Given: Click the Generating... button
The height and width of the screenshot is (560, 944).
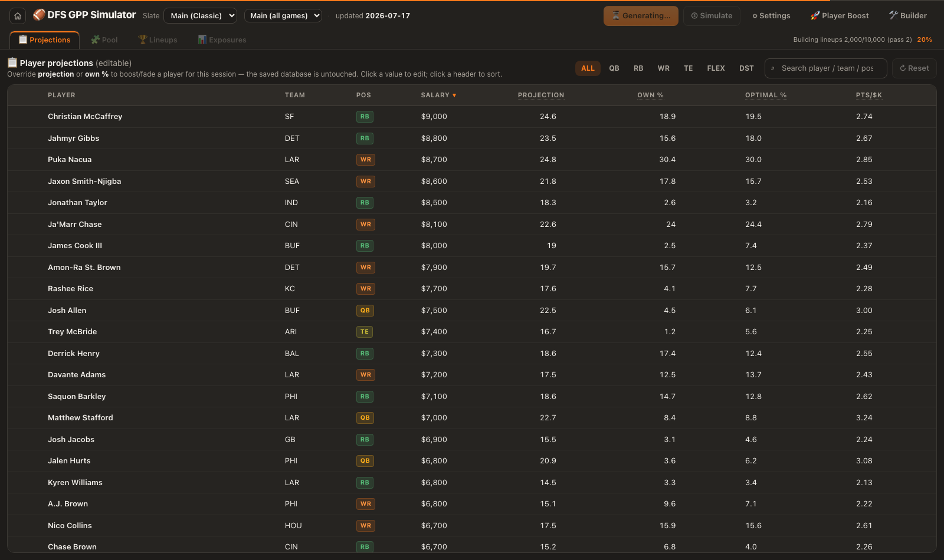Looking at the screenshot, I should pyautogui.click(x=641, y=16).
